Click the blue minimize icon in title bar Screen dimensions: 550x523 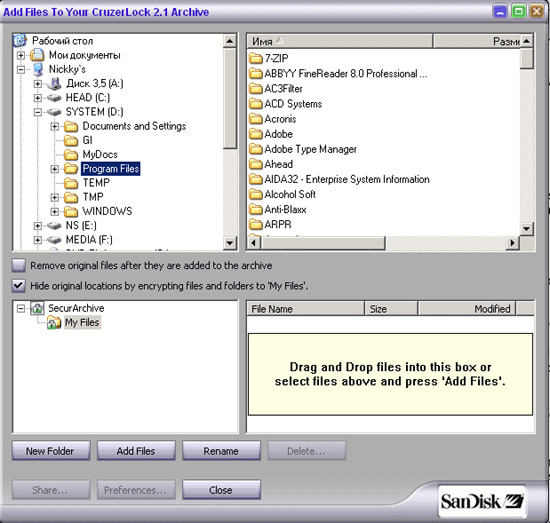coord(500,12)
